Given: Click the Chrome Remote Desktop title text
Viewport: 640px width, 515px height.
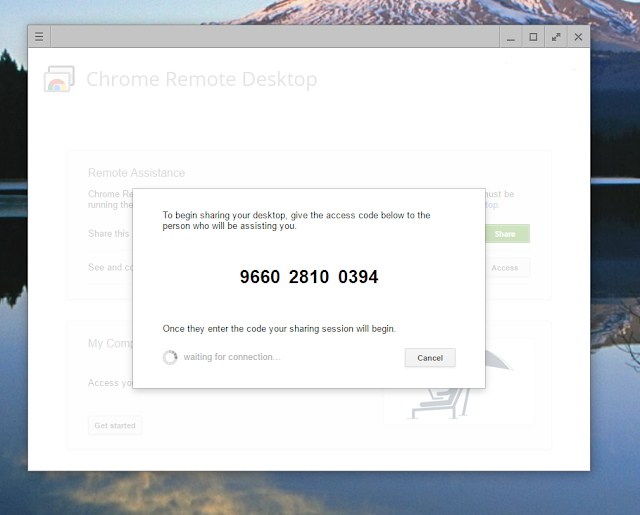Looking at the screenshot, I should point(202,79).
